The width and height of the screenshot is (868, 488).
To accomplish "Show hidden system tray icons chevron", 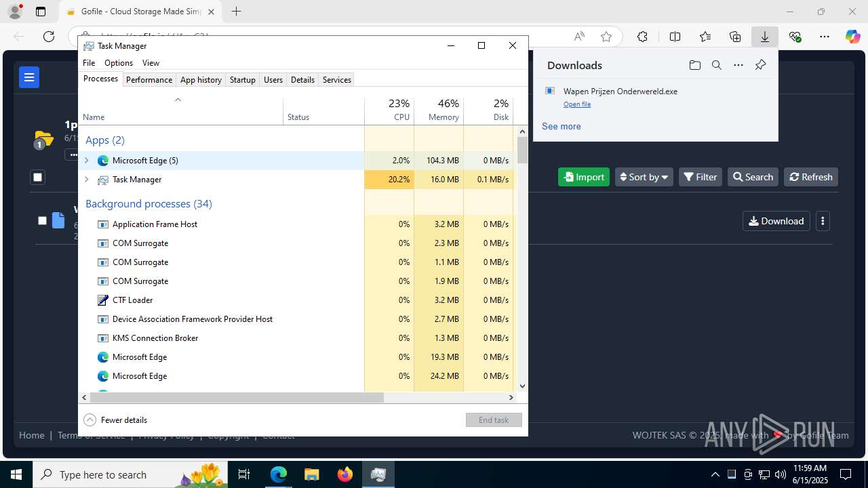I will click(x=715, y=474).
